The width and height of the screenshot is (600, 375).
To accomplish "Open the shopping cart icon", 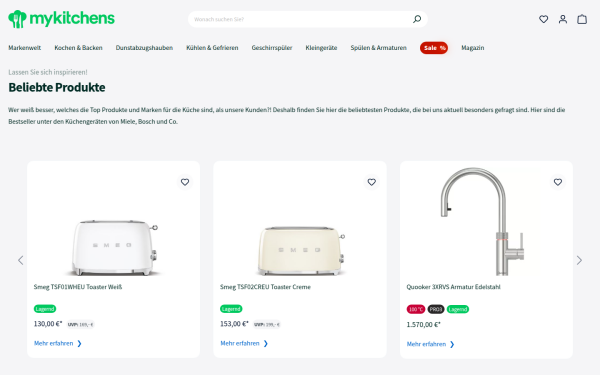I will [x=582, y=19].
